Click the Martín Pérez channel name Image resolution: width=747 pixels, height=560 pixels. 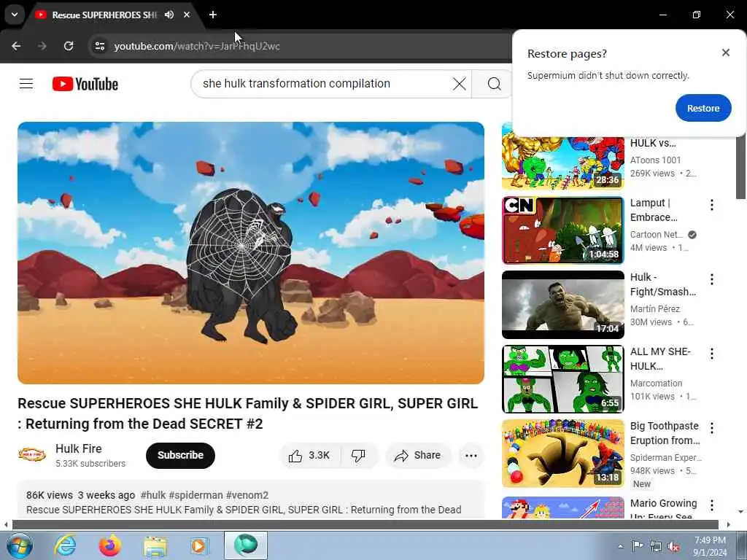pyautogui.click(x=655, y=308)
